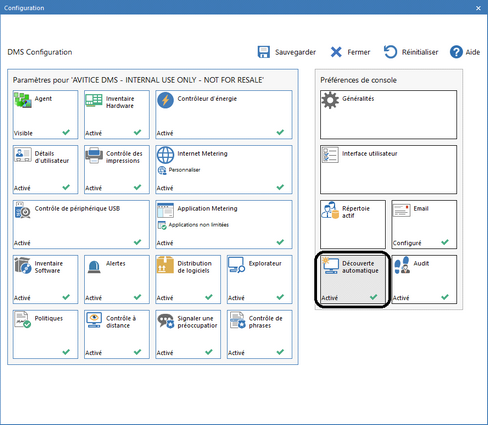
Task: Click the Audit footsteps icon
Action: (x=402, y=265)
